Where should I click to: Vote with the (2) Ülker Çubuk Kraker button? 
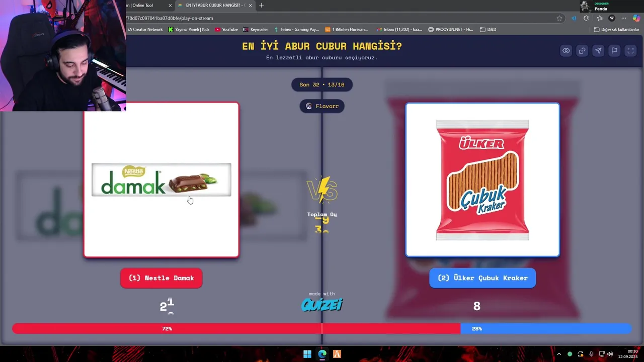482,278
